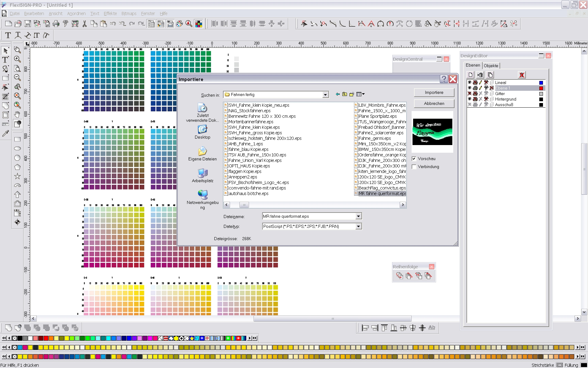Click the Abbrechen button
The image size is (588, 368).
coord(434,103)
